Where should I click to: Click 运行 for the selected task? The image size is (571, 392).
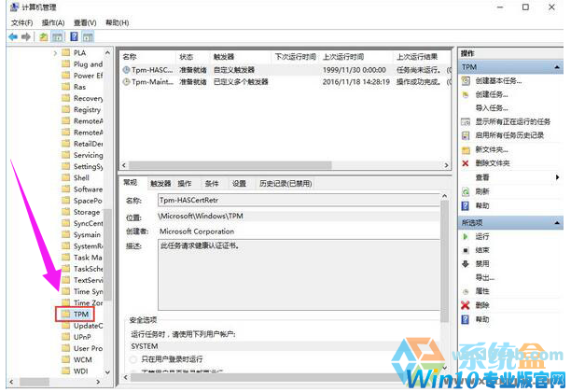click(x=482, y=237)
